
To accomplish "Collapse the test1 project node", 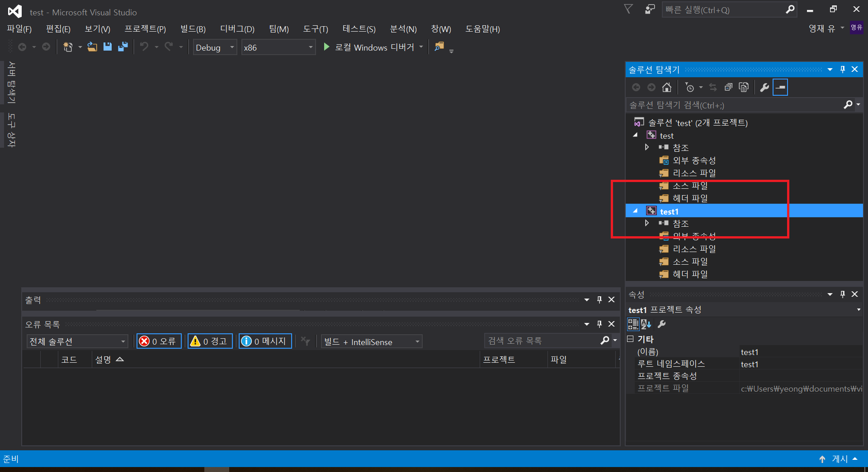I will [x=635, y=211].
